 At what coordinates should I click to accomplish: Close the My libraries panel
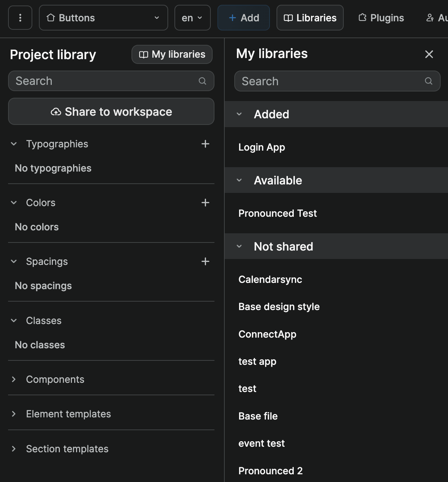click(x=429, y=54)
